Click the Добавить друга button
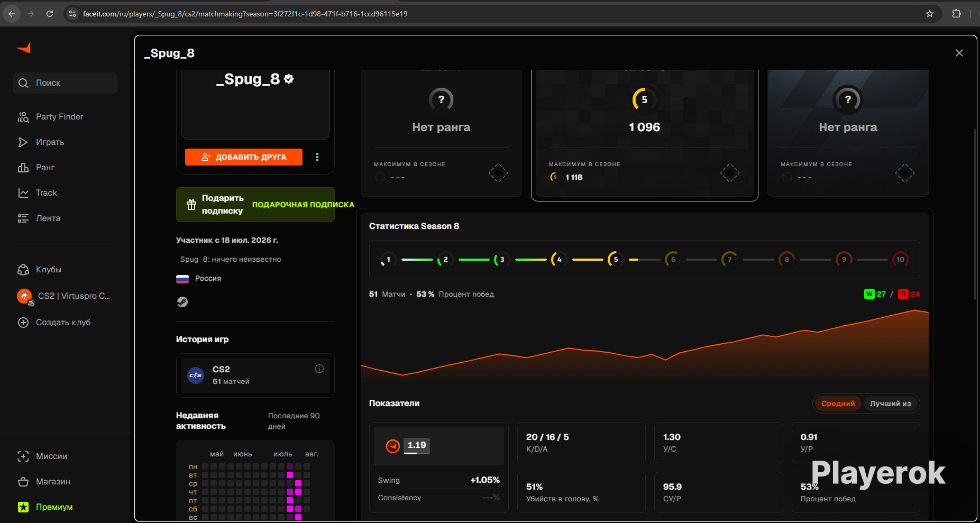 click(244, 157)
